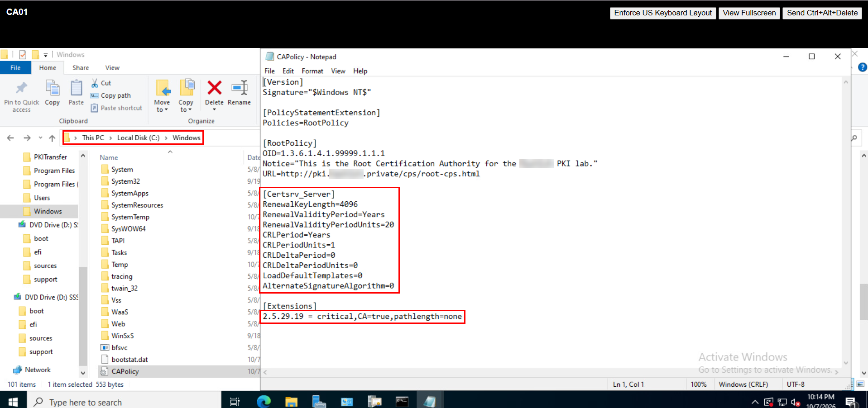Open the Explorer File tab

pos(15,68)
